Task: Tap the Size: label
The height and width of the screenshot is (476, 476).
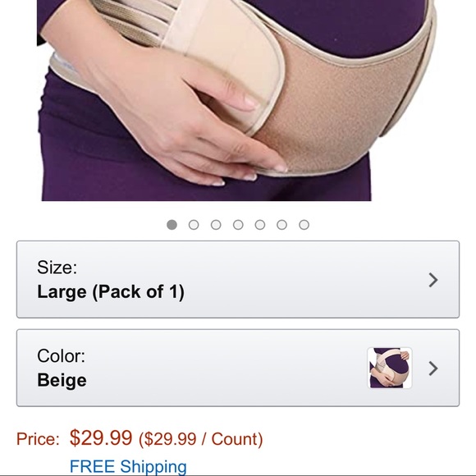Action: click(57, 268)
